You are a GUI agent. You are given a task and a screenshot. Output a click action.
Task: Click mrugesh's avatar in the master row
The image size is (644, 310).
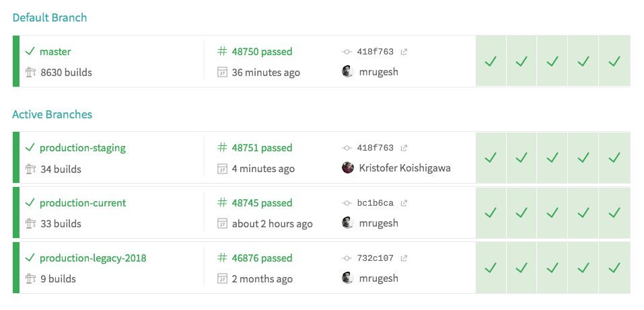(x=348, y=72)
